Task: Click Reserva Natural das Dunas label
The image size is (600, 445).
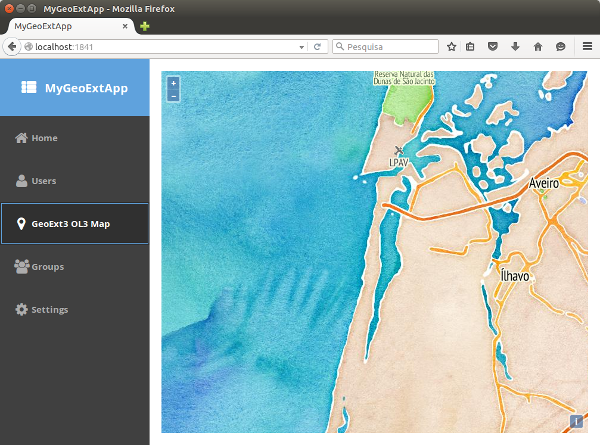Action: [404, 78]
